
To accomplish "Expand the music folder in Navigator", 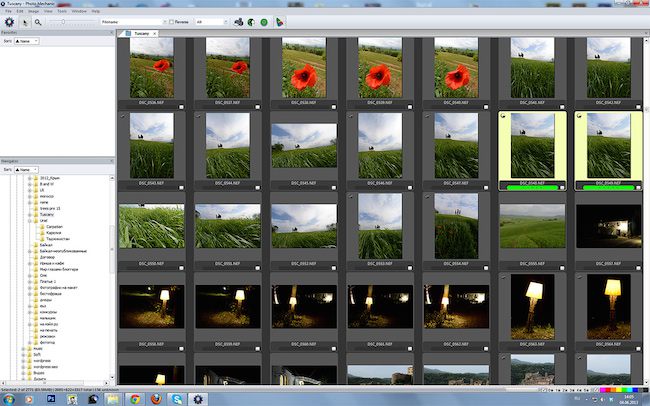I will coord(24,349).
